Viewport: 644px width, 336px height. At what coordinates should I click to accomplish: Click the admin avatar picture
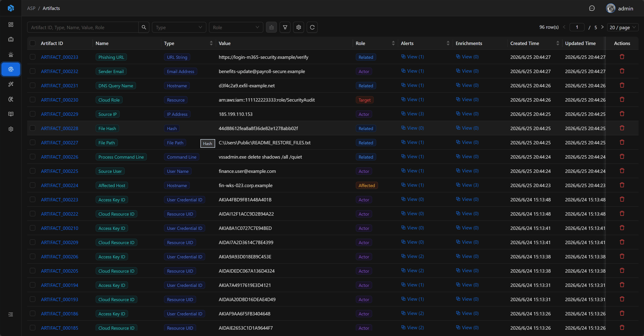coord(611,8)
